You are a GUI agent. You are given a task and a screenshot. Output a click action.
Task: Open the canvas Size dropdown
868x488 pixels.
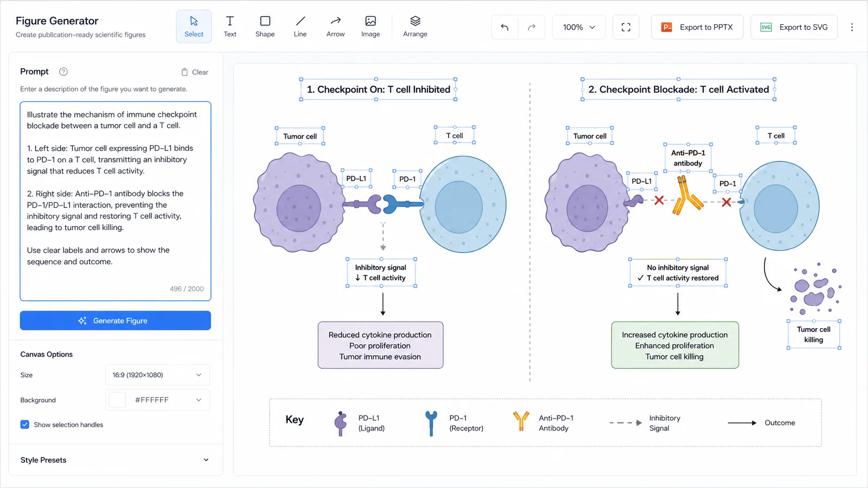click(157, 375)
